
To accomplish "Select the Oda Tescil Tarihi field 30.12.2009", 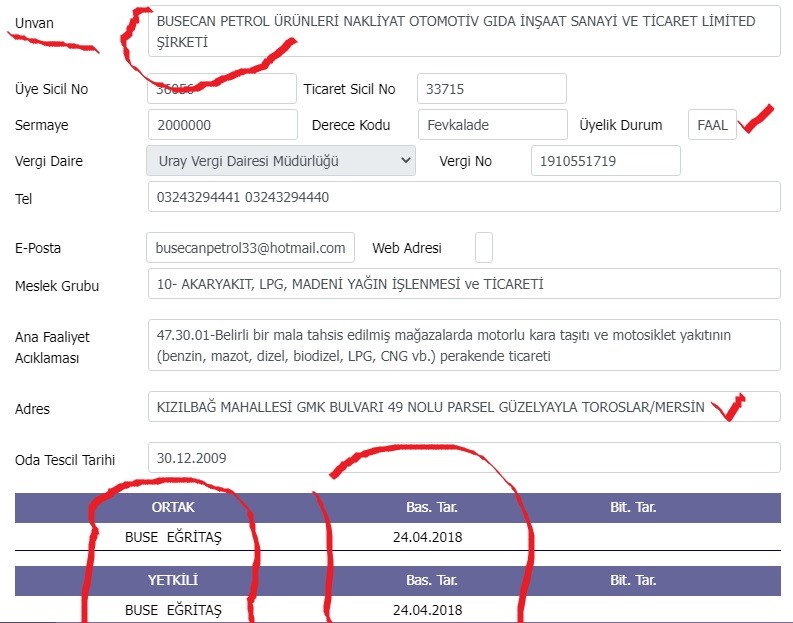I will (x=464, y=458).
